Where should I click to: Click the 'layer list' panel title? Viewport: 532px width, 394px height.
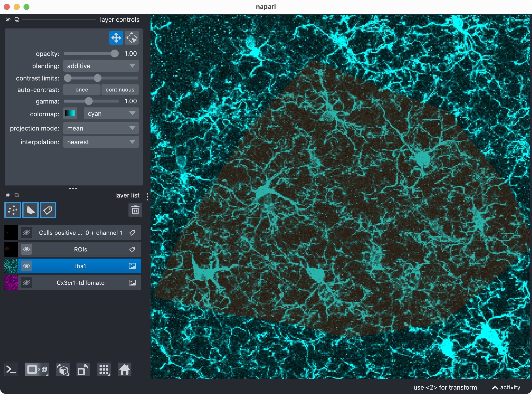[127, 195]
